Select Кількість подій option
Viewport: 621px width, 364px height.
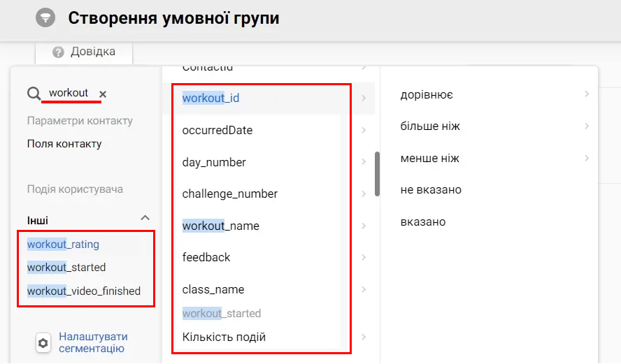(x=224, y=337)
